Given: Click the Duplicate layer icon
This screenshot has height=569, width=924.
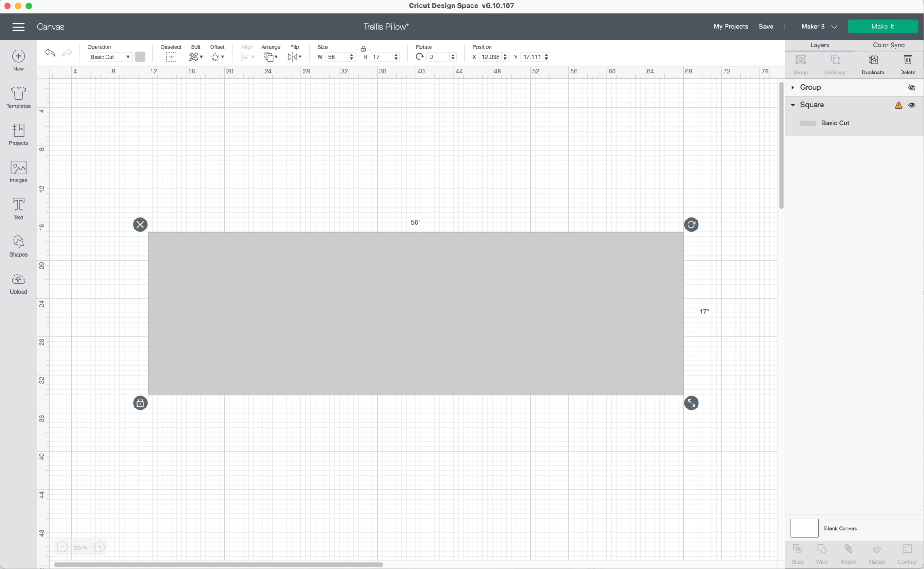Looking at the screenshot, I should pos(873,60).
